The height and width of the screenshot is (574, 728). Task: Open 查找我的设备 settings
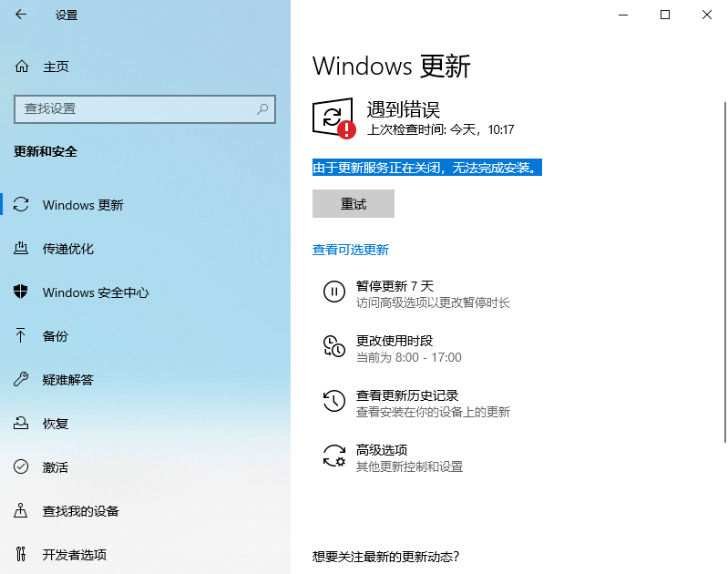[x=81, y=511]
